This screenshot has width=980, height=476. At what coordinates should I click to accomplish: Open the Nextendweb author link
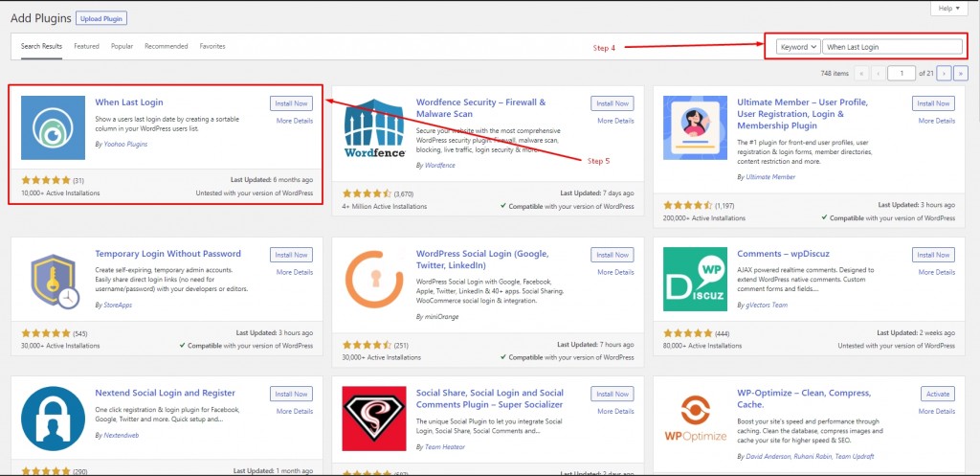(x=121, y=435)
